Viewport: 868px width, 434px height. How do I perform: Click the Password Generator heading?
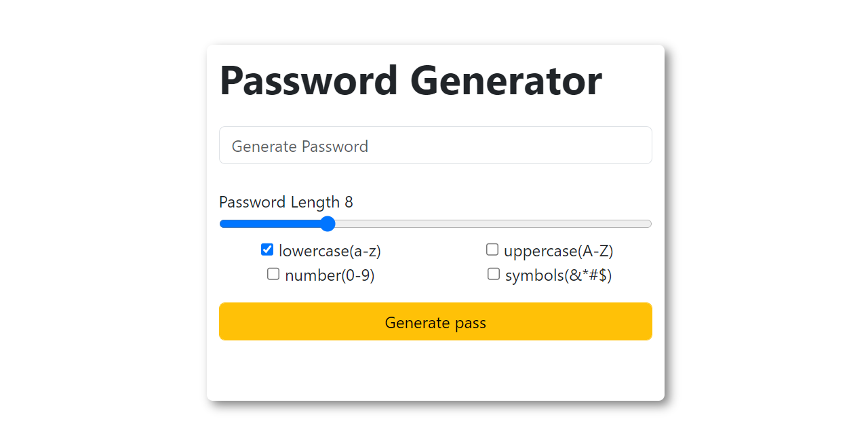point(410,81)
